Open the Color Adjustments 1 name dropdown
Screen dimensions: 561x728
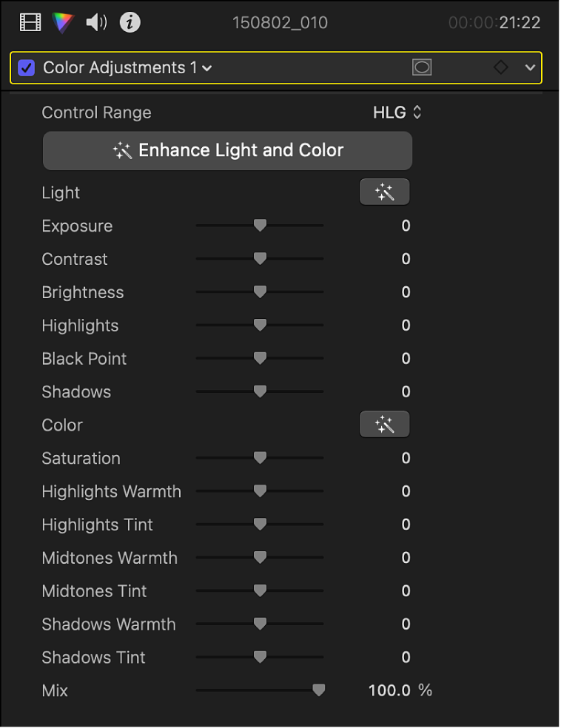point(209,67)
